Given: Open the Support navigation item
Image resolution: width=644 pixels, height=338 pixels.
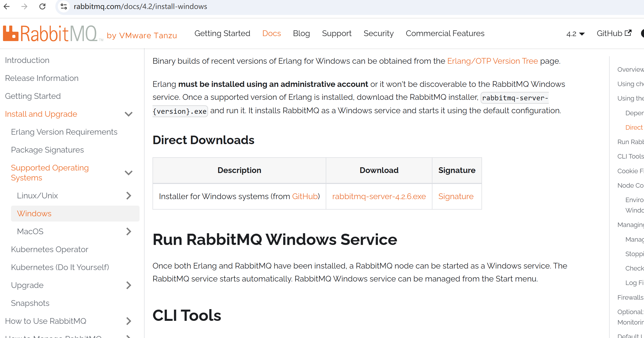Looking at the screenshot, I should 336,33.
